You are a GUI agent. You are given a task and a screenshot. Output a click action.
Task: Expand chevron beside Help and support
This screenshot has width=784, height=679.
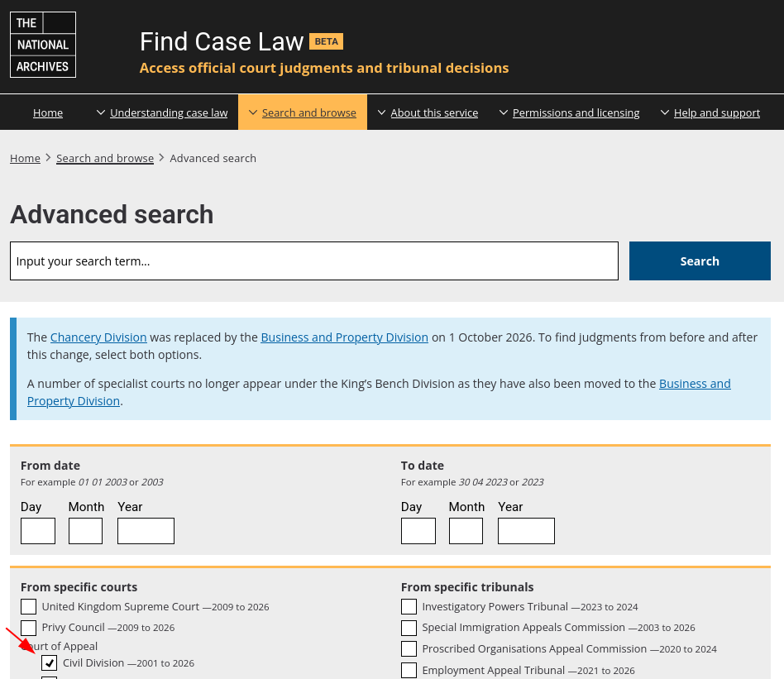(665, 112)
